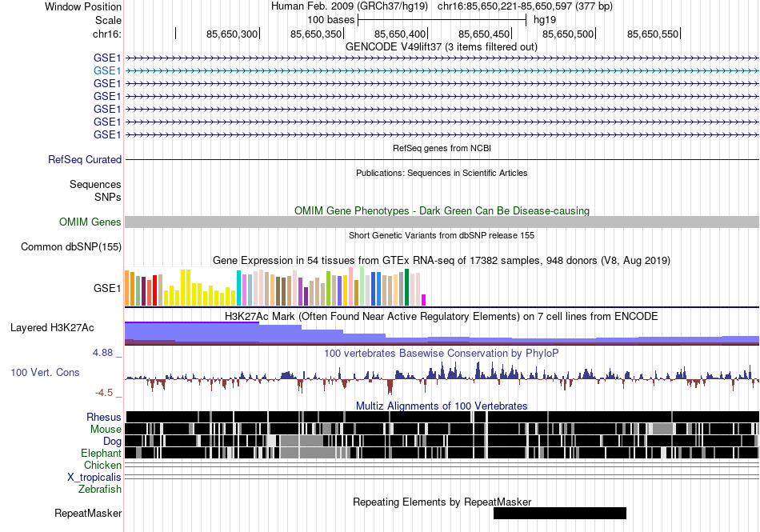
Task: Click the 85,650,500 ruler coordinate
Action: click(x=568, y=34)
